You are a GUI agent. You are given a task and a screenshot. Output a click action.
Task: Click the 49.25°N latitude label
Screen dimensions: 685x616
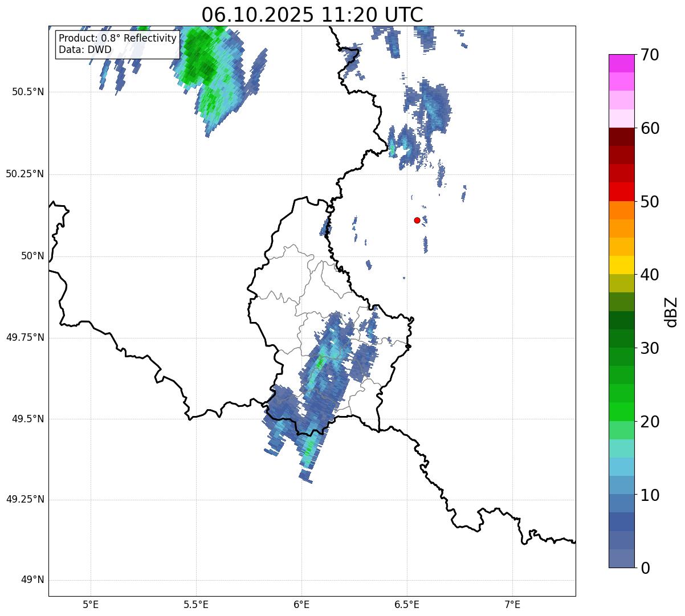[25, 500]
